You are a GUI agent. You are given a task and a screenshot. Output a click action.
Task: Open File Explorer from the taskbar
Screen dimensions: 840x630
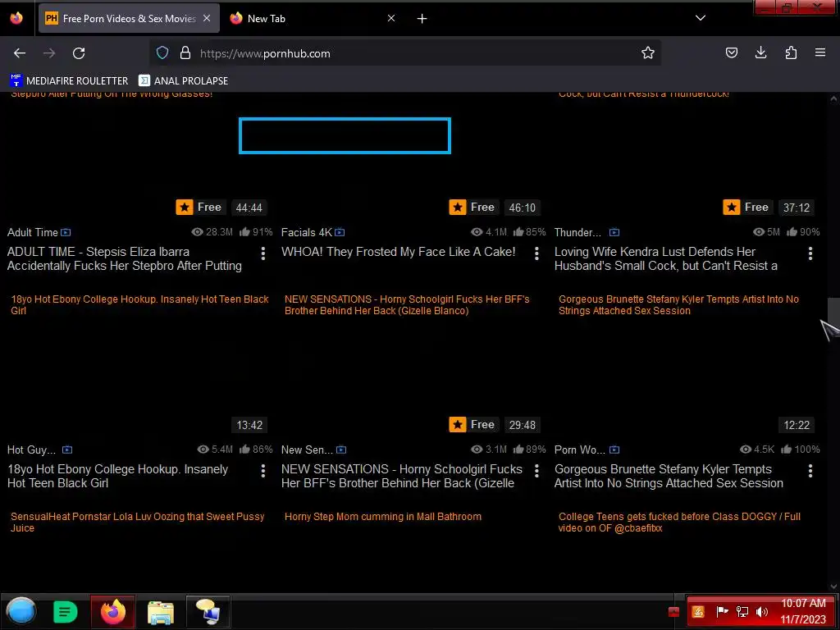(x=161, y=612)
